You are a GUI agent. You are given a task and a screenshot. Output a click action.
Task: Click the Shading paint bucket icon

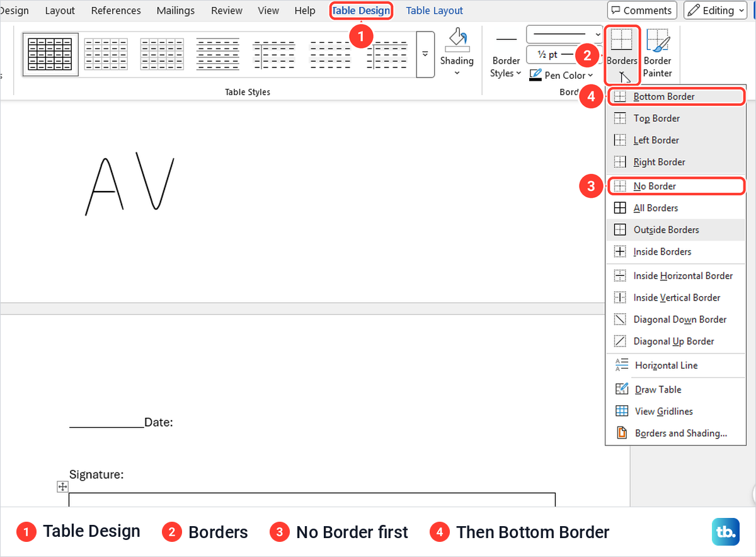click(x=457, y=40)
